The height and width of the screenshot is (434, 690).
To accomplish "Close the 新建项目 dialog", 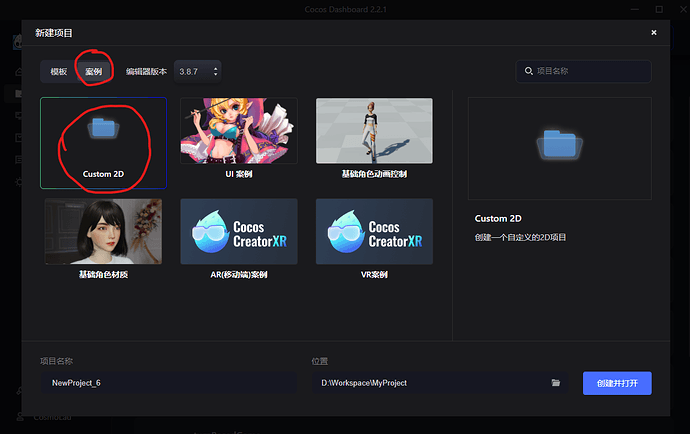I will tap(654, 33).
